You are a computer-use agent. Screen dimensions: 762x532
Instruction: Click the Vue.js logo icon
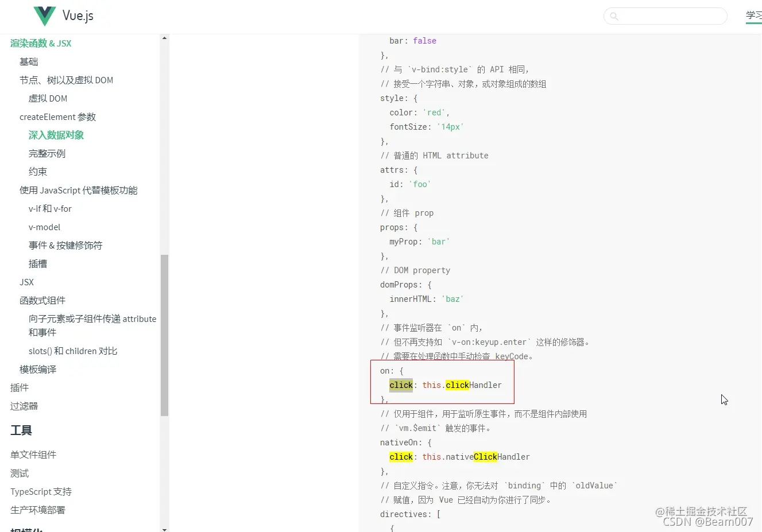click(x=45, y=16)
